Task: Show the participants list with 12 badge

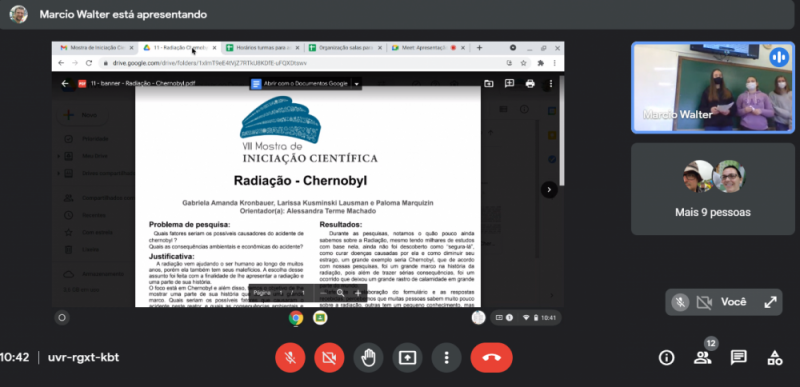Action: coord(703,358)
